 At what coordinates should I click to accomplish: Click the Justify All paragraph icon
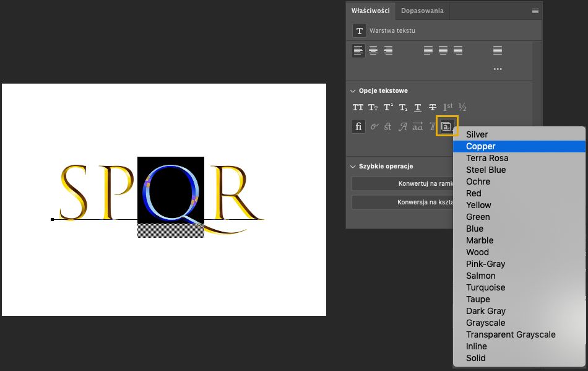pyautogui.click(x=498, y=51)
